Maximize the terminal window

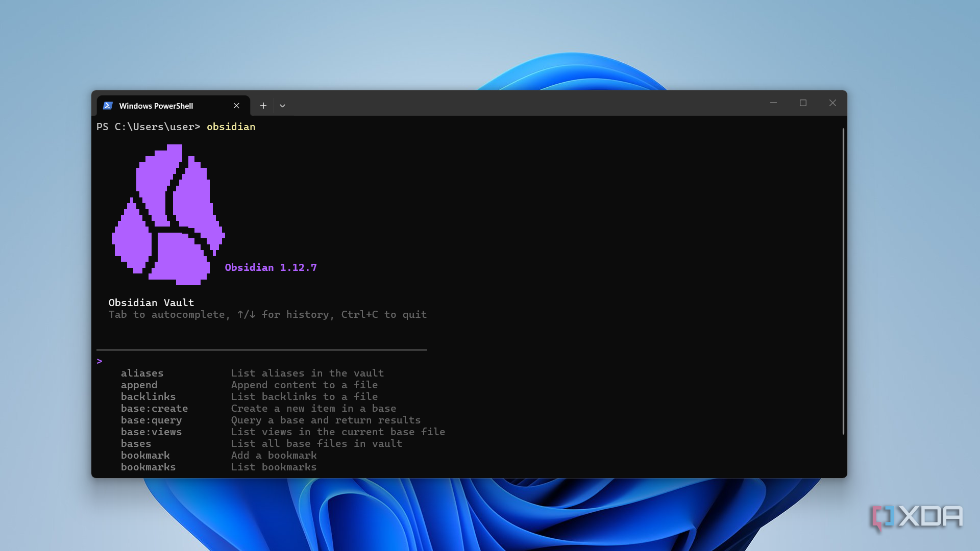[803, 103]
